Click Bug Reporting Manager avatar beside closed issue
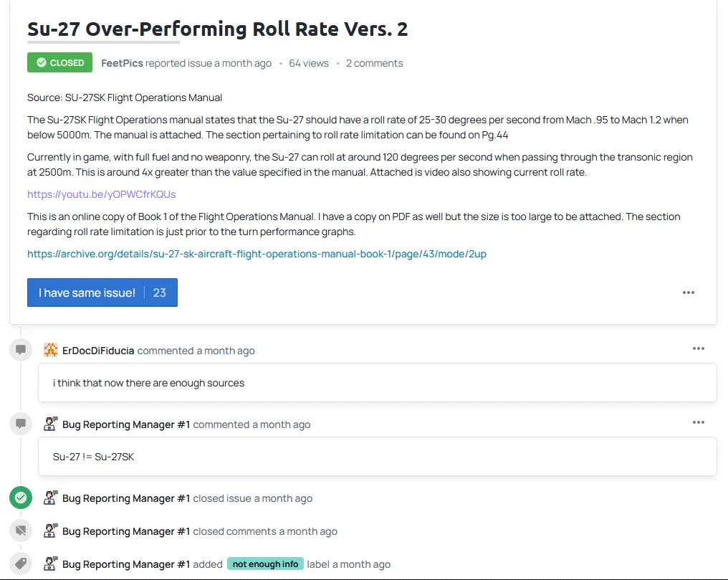Screen dimensions: 728x580 point(50,498)
